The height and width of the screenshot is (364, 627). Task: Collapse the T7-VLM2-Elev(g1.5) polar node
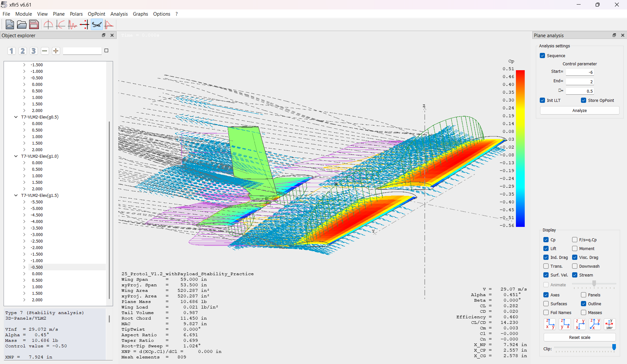click(16, 195)
